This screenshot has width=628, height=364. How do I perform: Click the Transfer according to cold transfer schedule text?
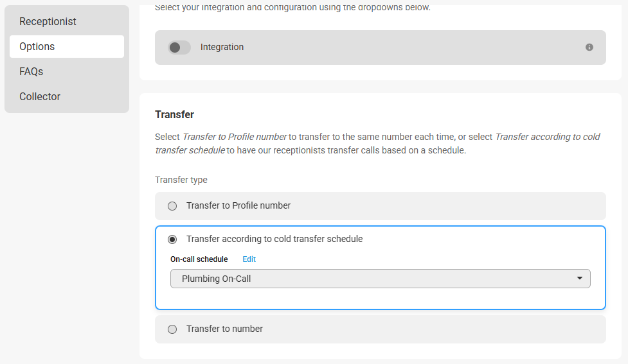tap(274, 239)
